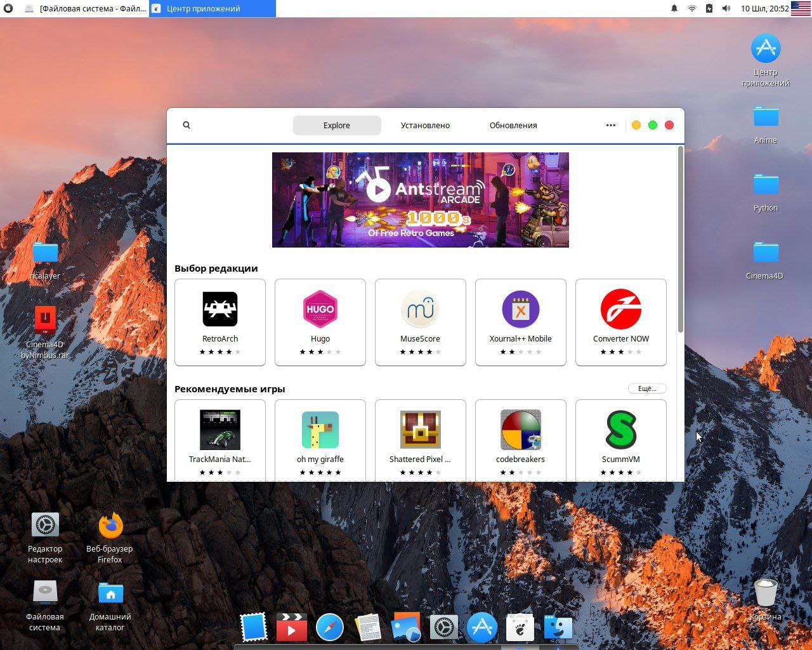Click the battery power indicator in the panel
The width and height of the screenshot is (812, 650).
(709, 8)
